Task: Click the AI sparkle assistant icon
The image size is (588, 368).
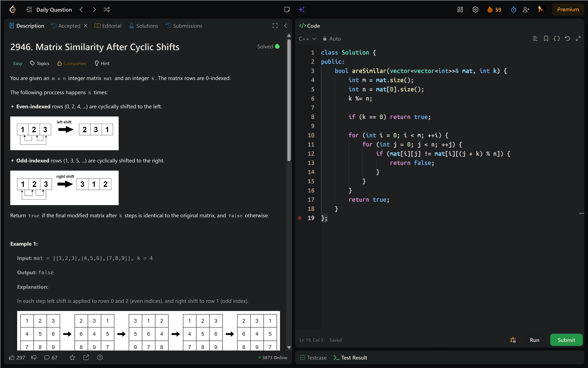Action: pos(302,10)
